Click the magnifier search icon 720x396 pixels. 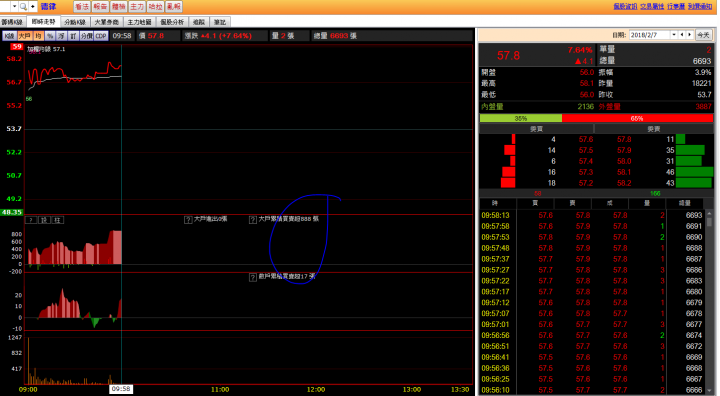(23, 6)
